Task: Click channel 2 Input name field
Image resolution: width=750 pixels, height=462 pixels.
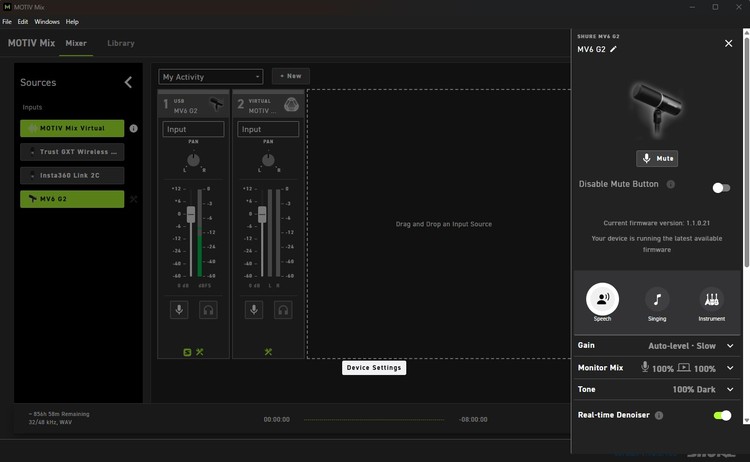Action: point(268,129)
